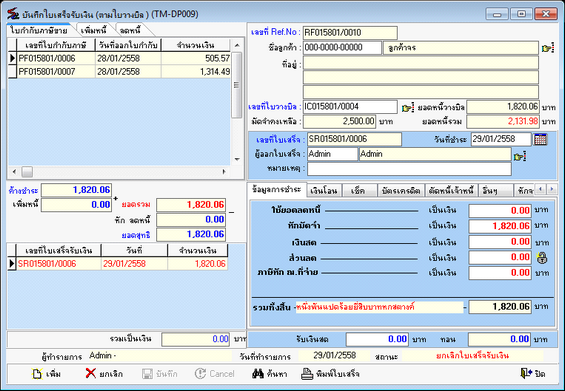Click วันที่ออกใบกำกับ column header

coord(128,45)
